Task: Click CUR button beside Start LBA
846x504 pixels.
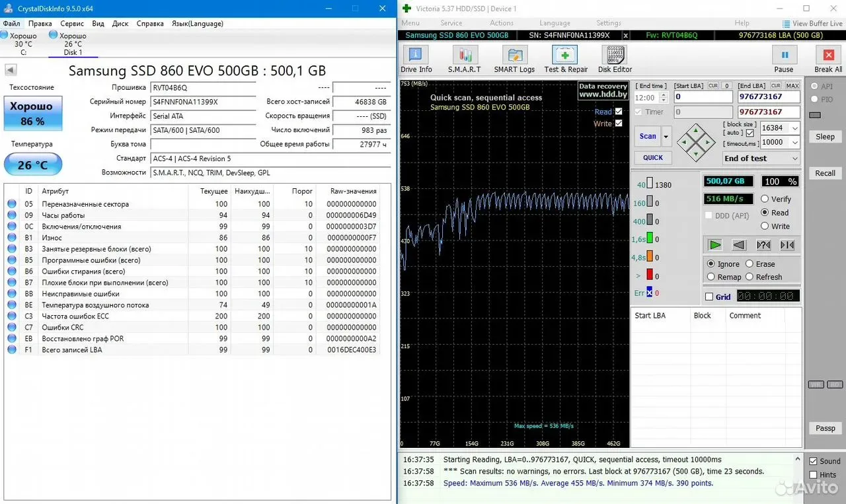Action: tap(713, 86)
